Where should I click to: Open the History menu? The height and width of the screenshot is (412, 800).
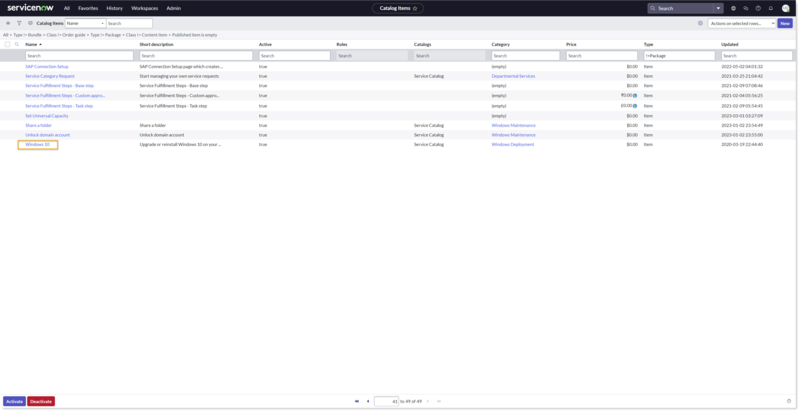[x=115, y=8]
